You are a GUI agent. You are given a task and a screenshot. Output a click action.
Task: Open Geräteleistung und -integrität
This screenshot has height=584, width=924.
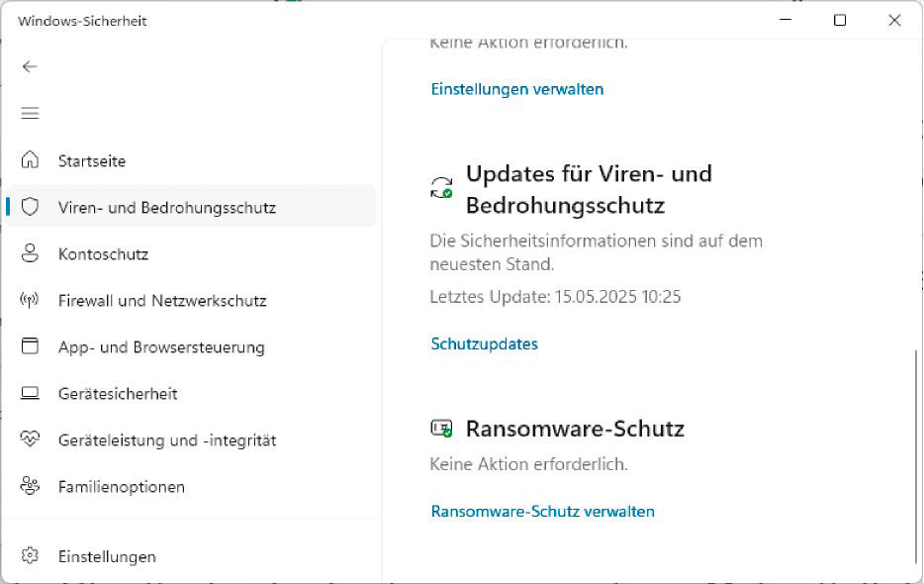click(192, 440)
